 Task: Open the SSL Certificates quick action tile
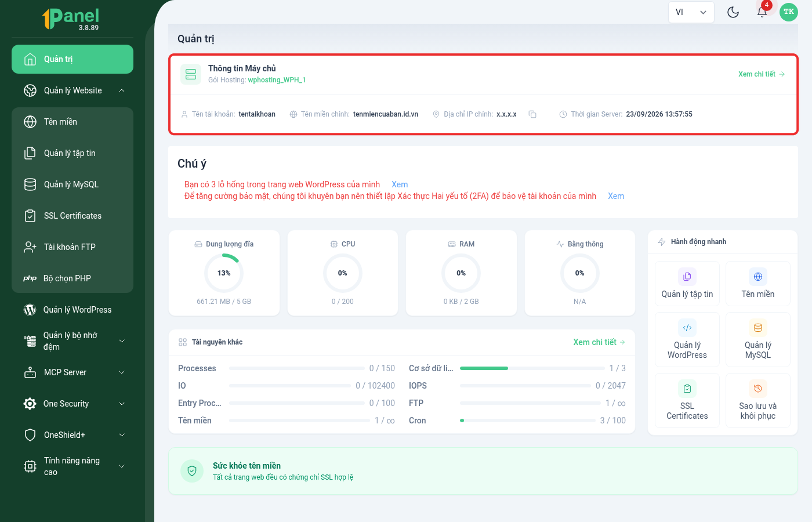(x=687, y=400)
